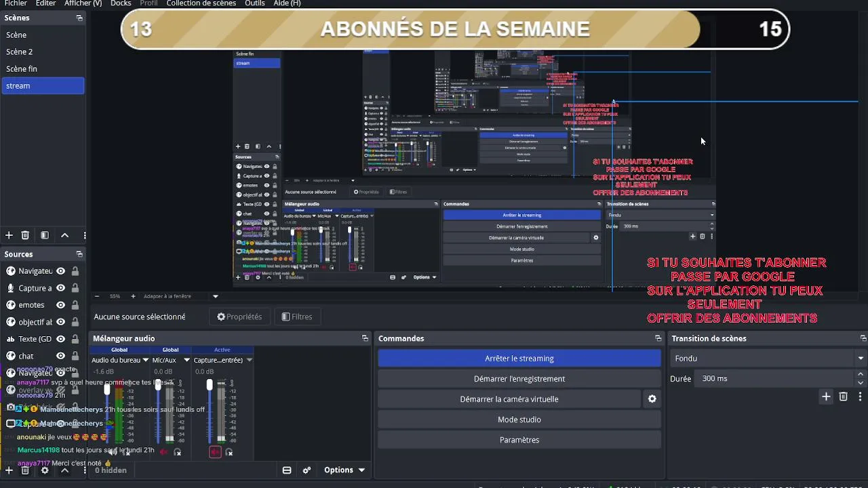Toggle lock on the chat source

click(x=75, y=356)
